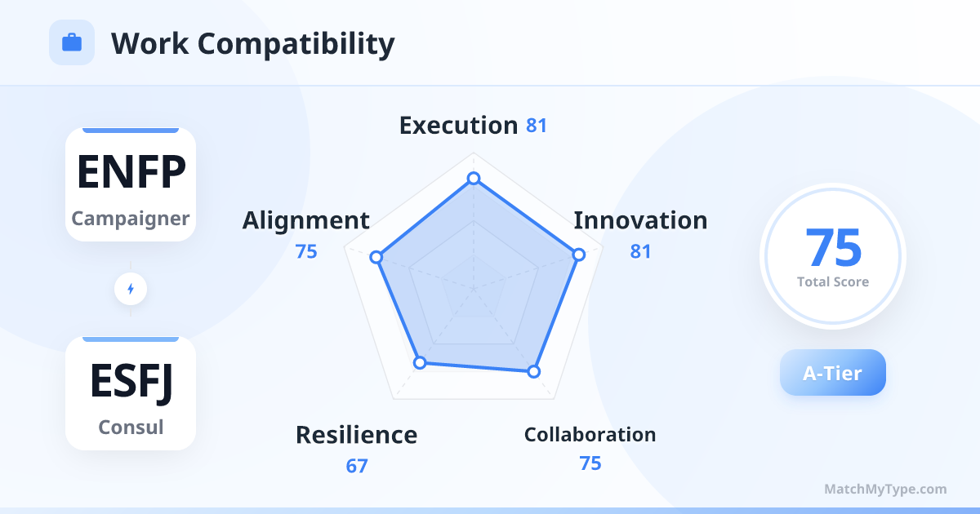
Task: Click the 75 Total Score circle
Action: 832,256
